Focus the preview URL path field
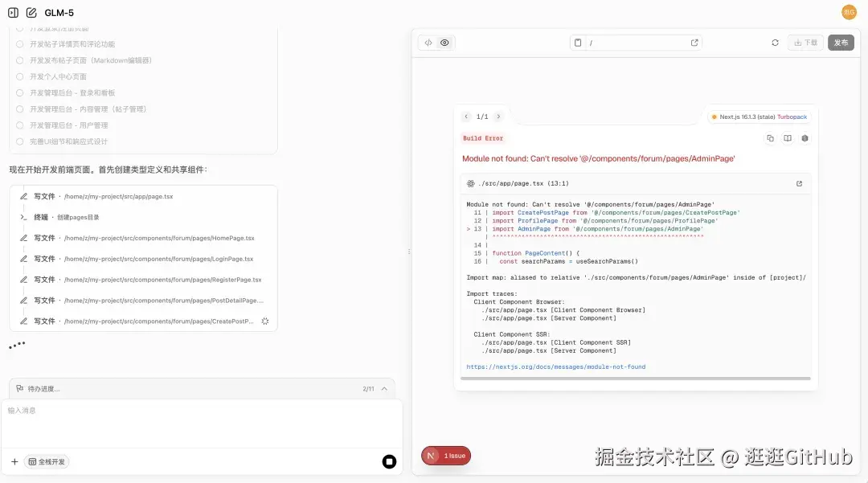This screenshot has height=483, width=868. click(637, 43)
